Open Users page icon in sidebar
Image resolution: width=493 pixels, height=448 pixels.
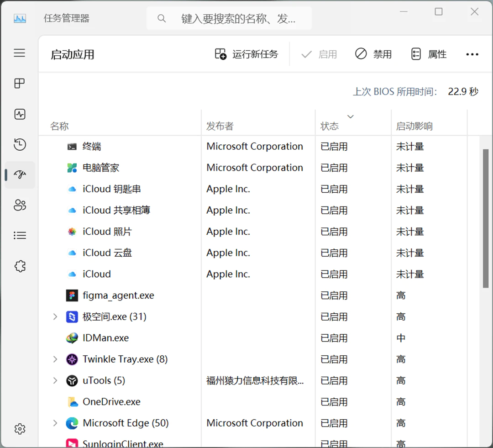(x=20, y=205)
